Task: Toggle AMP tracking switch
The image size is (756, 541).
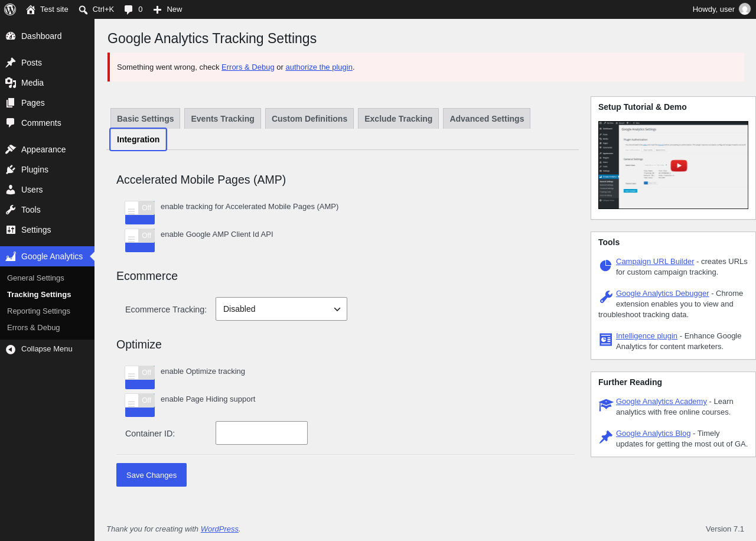Action: tap(140, 213)
